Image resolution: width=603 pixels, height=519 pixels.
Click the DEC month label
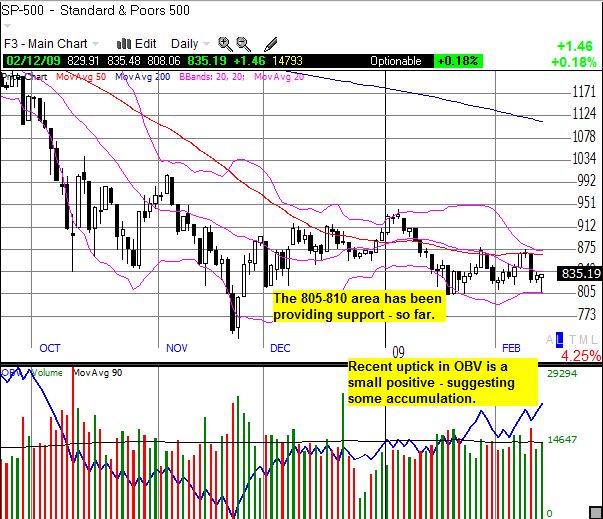(x=280, y=348)
